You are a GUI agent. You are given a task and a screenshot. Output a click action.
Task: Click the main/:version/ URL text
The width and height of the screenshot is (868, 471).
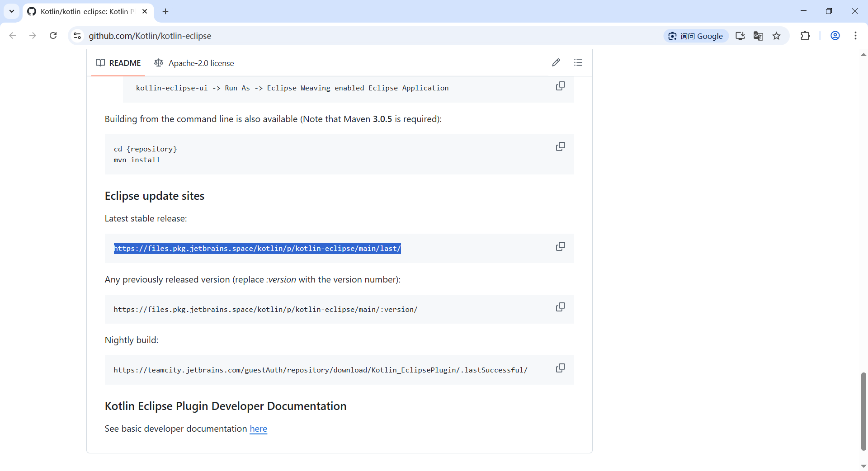[x=265, y=309]
